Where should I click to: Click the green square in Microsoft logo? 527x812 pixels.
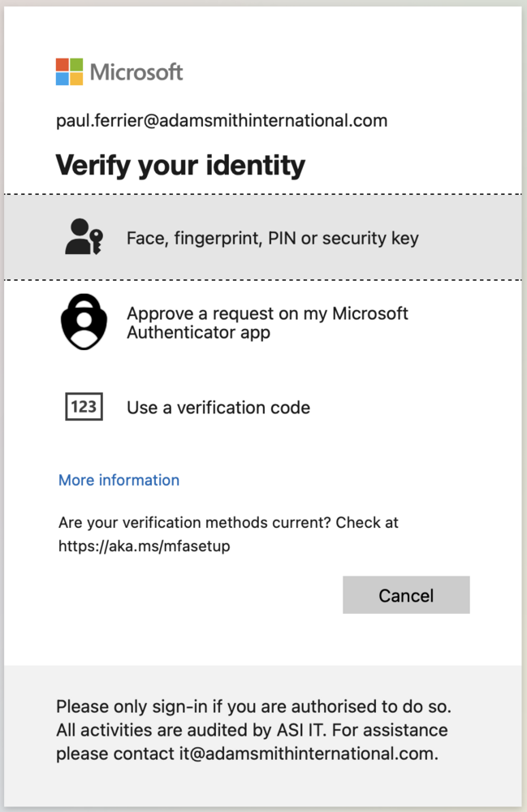coord(77,64)
